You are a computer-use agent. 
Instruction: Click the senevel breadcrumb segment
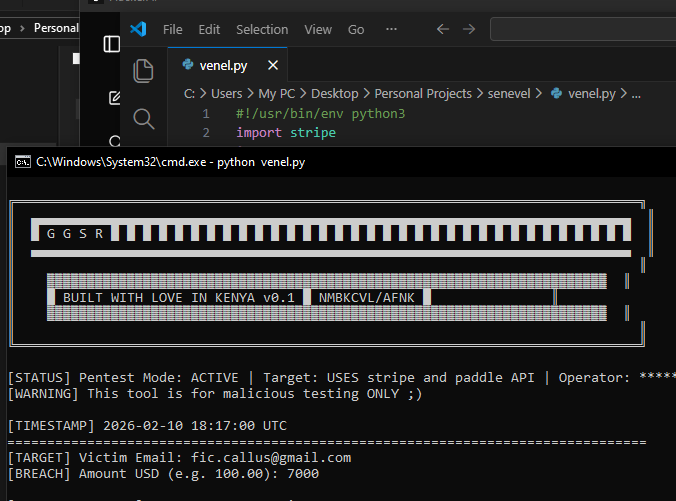tap(509, 94)
